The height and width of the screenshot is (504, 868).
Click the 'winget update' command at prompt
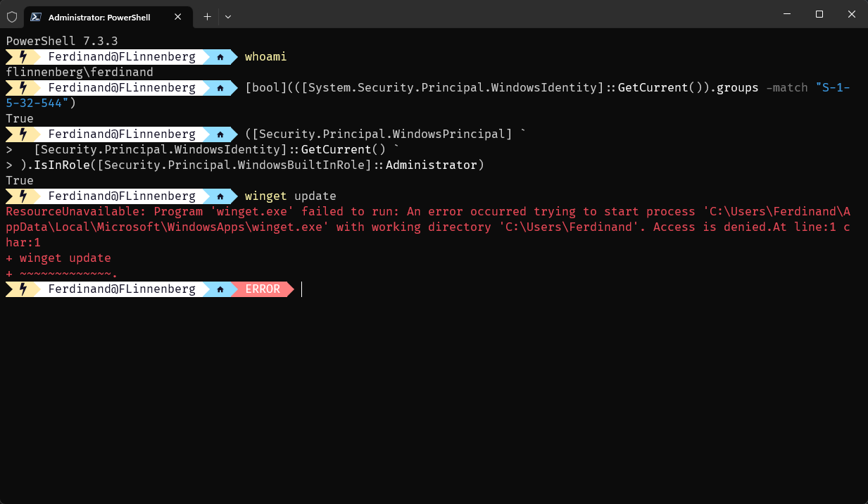pos(291,196)
